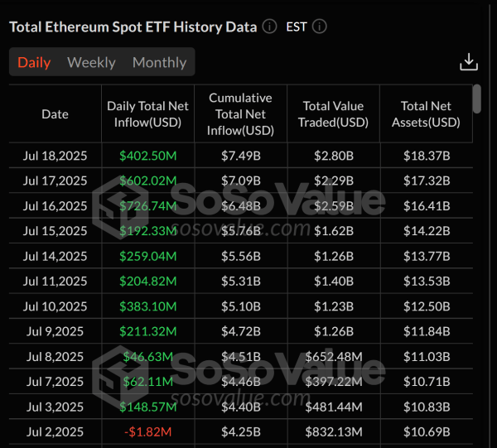The height and width of the screenshot is (448, 497).
Task: Click info icon beside EST label
Action: pyautogui.click(x=319, y=26)
